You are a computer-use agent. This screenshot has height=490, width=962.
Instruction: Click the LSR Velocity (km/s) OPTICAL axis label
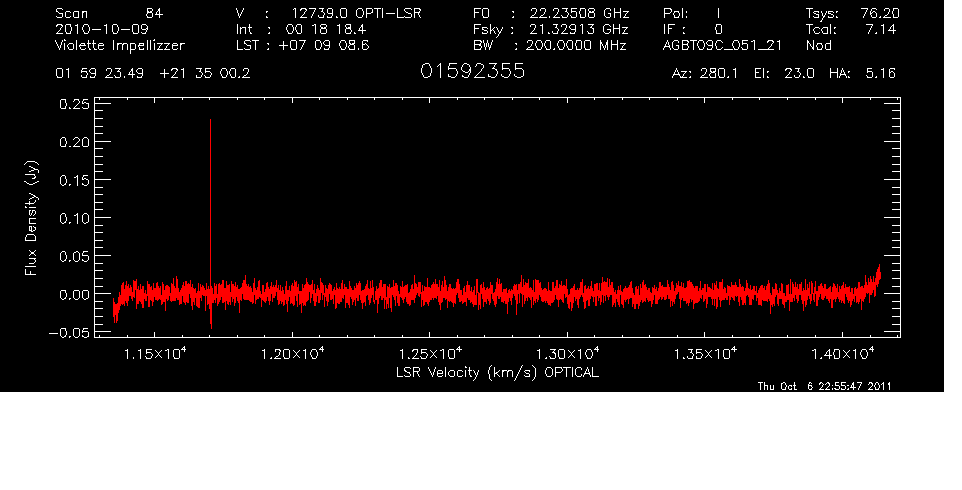pyautogui.click(x=497, y=373)
